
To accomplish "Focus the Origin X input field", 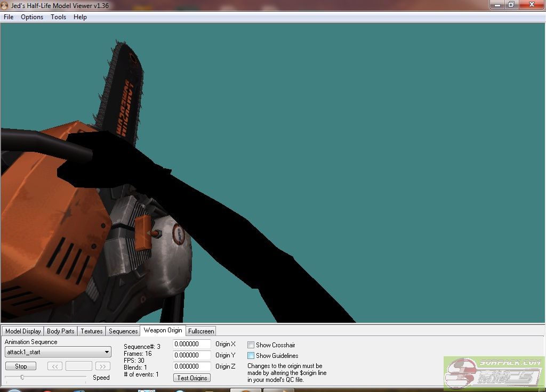I will [x=192, y=345].
